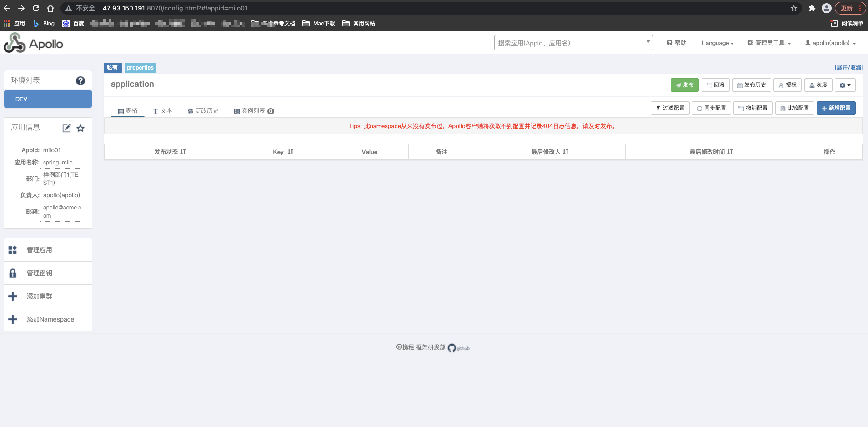
Task: Toggle sort on 最后修改时间 column
Action: pos(730,152)
